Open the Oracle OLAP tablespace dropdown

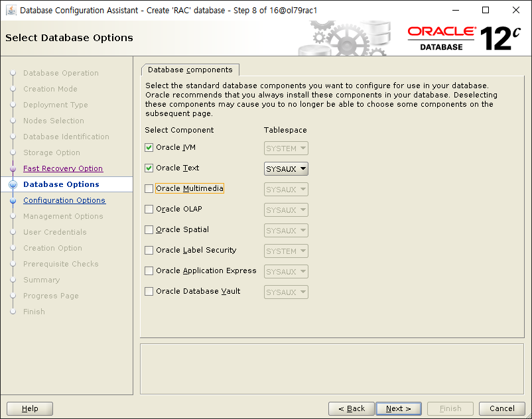[286, 210]
